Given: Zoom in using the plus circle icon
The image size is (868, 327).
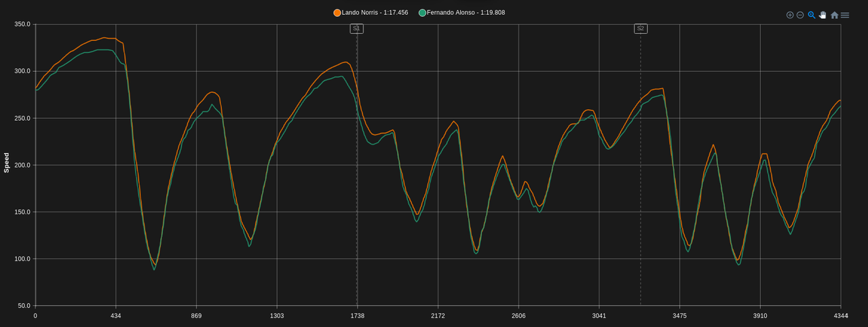Looking at the screenshot, I should [790, 15].
